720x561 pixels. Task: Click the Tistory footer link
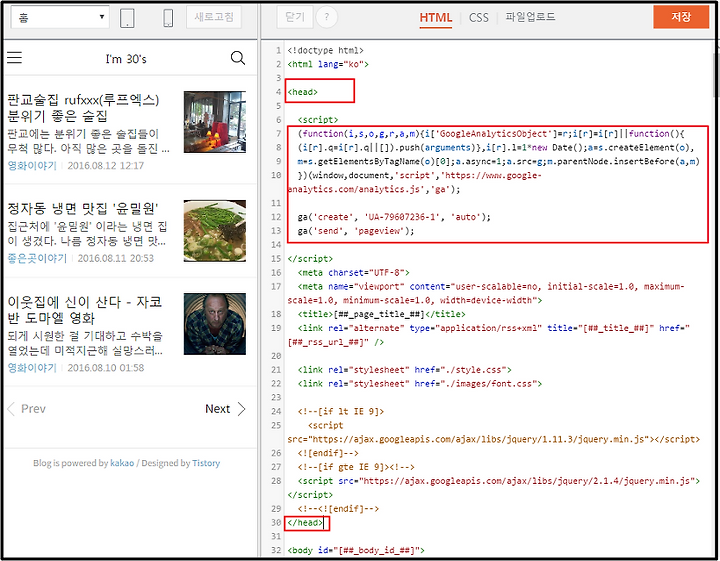(206, 463)
